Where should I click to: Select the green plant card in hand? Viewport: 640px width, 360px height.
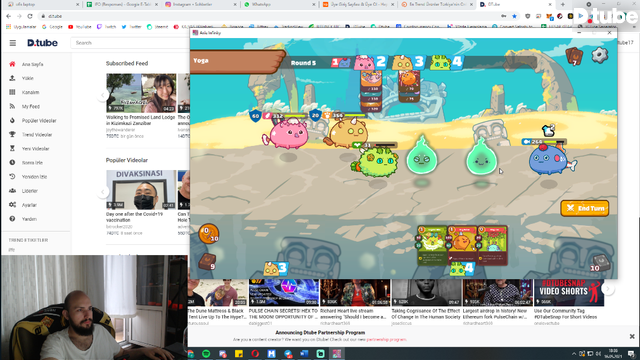pyautogui.click(x=433, y=245)
